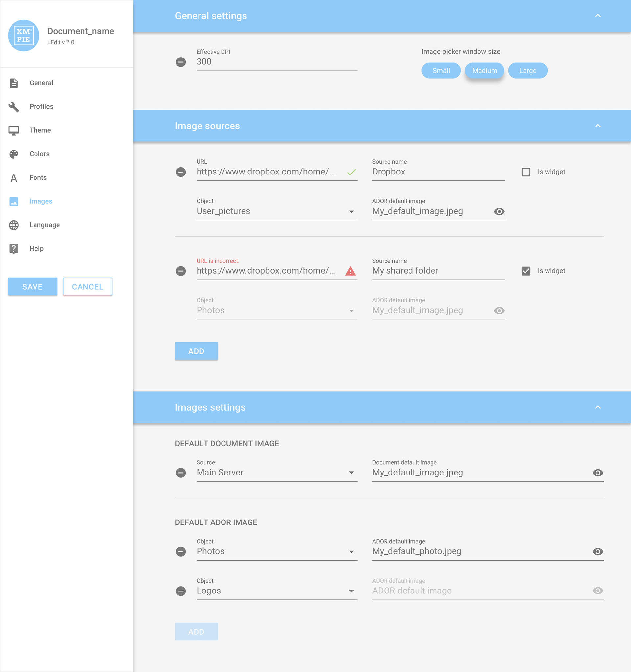This screenshot has width=631, height=672.
Task: Click the disabled ADD button under Default ADOR Image
Action: click(x=196, y=632)
